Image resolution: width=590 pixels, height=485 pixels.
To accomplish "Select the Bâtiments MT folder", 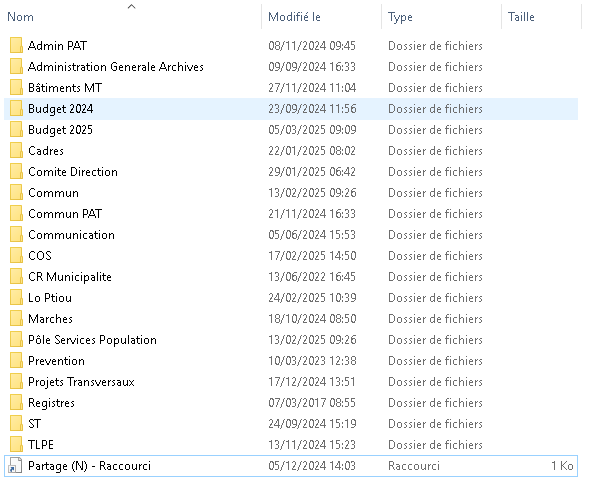I will coord(65,88).
